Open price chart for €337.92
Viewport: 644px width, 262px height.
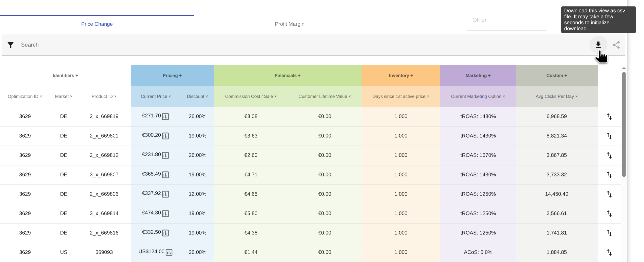[165, 194]
